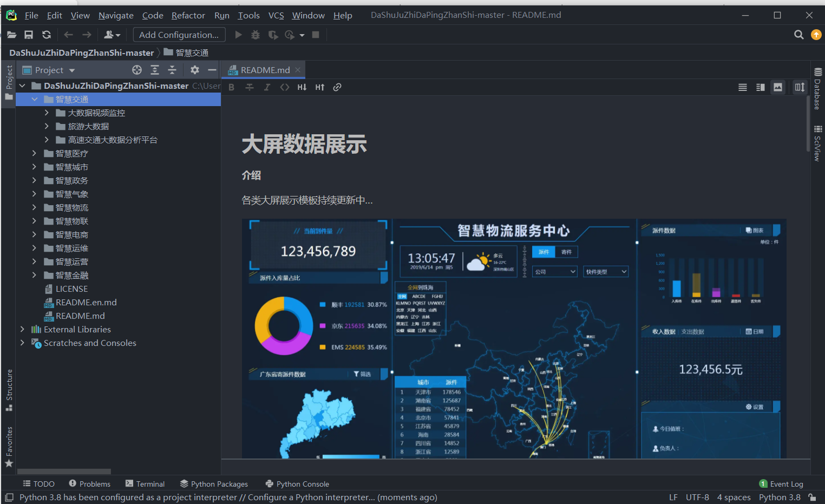825x504 pixels.
Task: Decrease header level in editor
Action: (x=302, y=87)
